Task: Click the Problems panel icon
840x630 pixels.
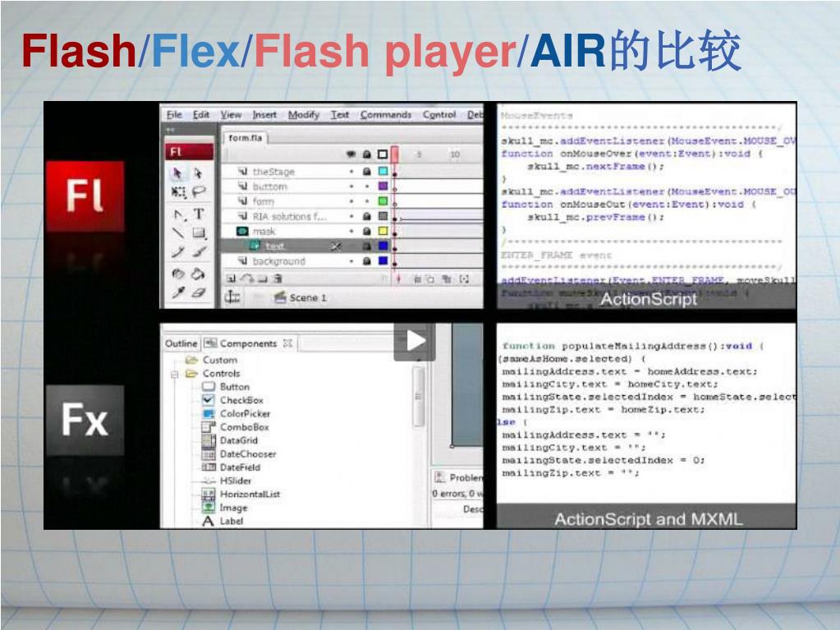Action: pos(440,476)
